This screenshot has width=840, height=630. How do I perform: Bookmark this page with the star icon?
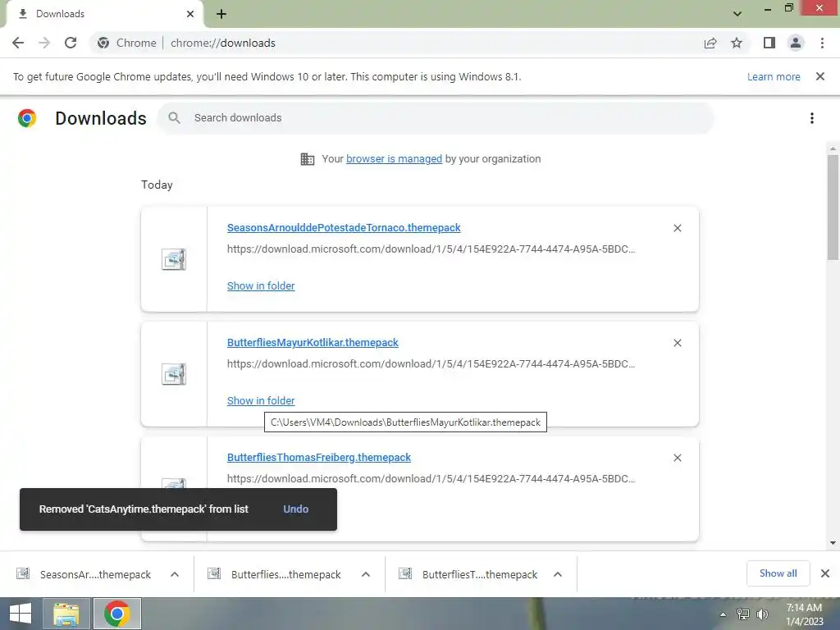(x=737, y=43)
